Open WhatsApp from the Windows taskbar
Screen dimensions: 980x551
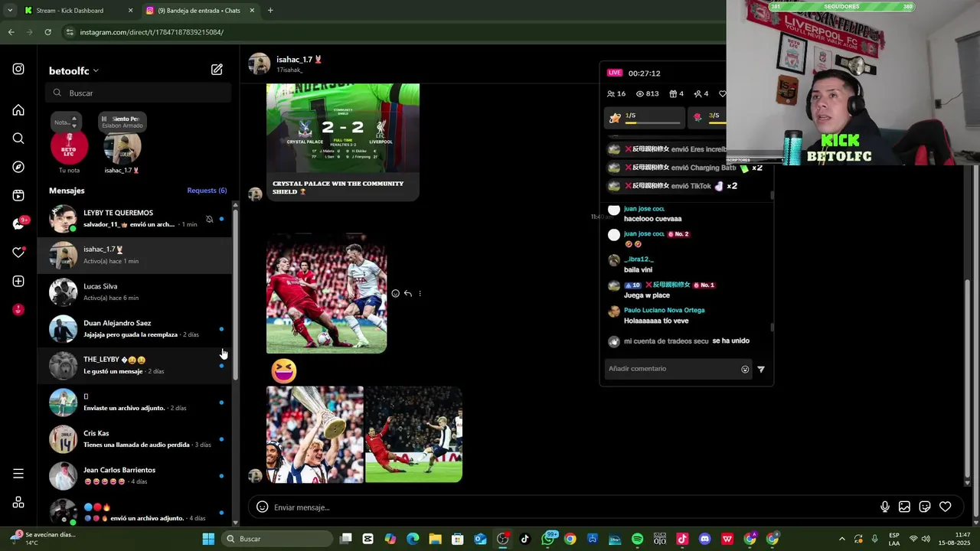(548, 539)
